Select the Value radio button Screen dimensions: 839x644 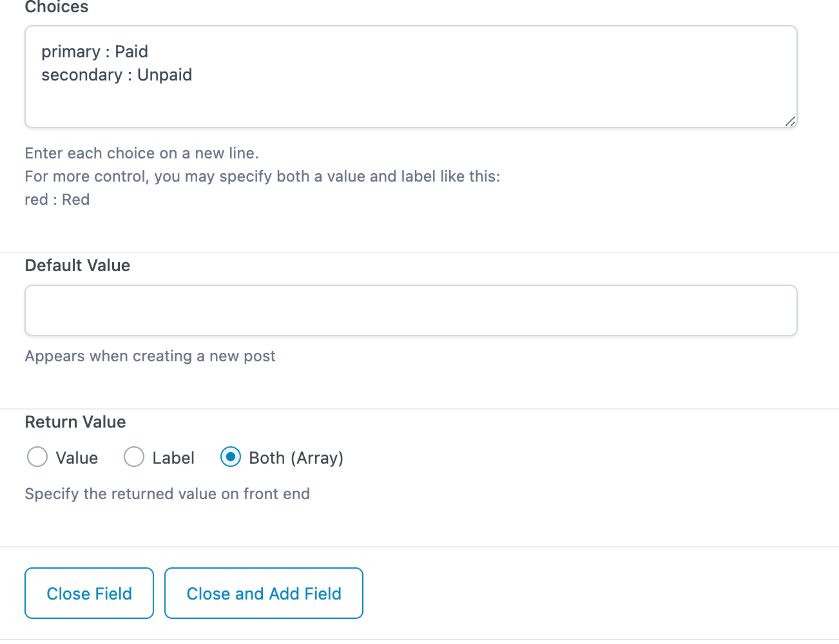click(x=37, y=457)
